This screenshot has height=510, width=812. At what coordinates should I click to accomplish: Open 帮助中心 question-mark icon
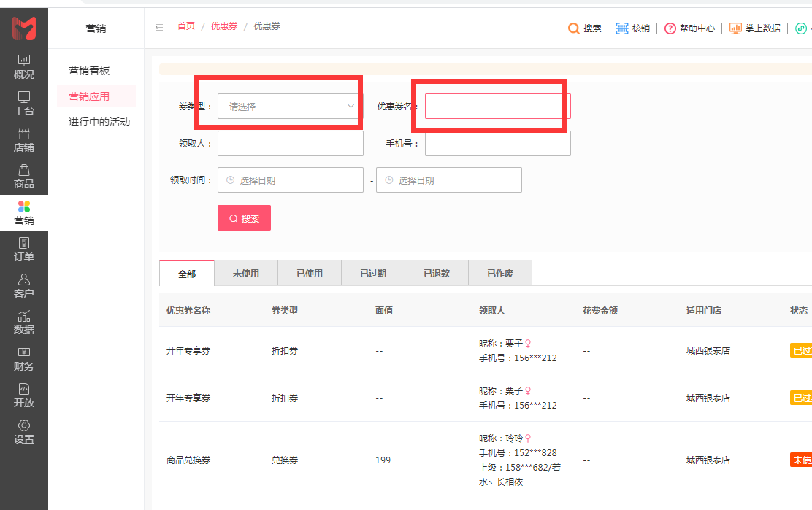click(x=670, y=28)
